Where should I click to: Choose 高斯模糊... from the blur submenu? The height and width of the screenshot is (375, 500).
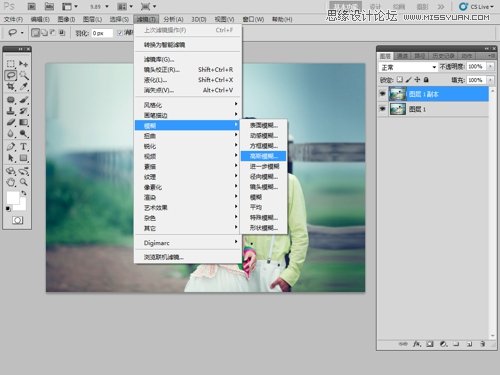pos(263,156)
